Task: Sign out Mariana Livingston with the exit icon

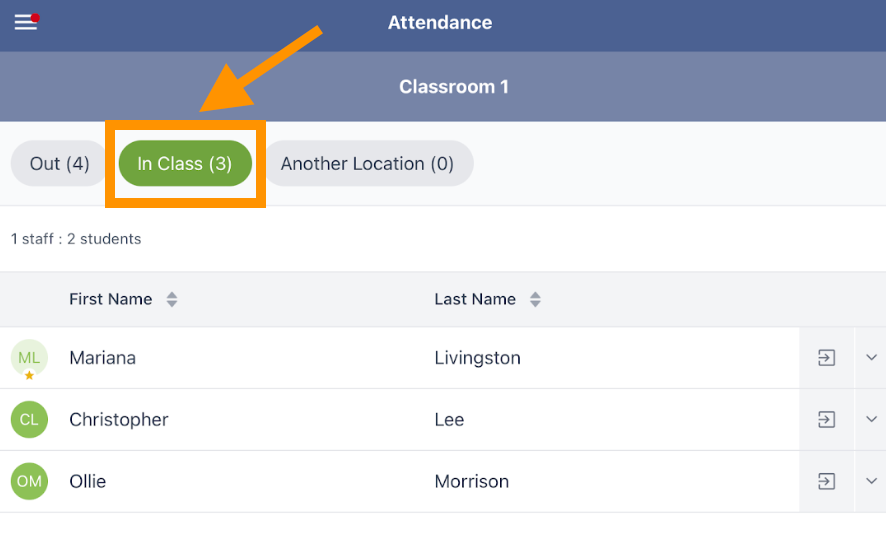Action: click(826, 358)
